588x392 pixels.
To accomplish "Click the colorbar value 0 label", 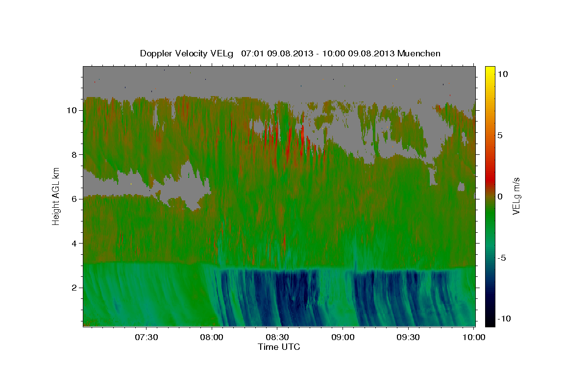I will tap(500, 196).
